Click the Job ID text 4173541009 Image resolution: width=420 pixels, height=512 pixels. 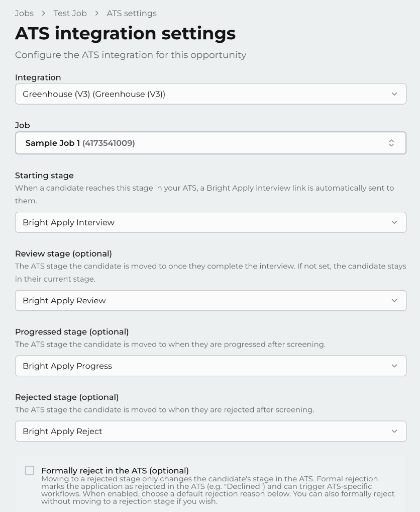(x=109, y=143)
